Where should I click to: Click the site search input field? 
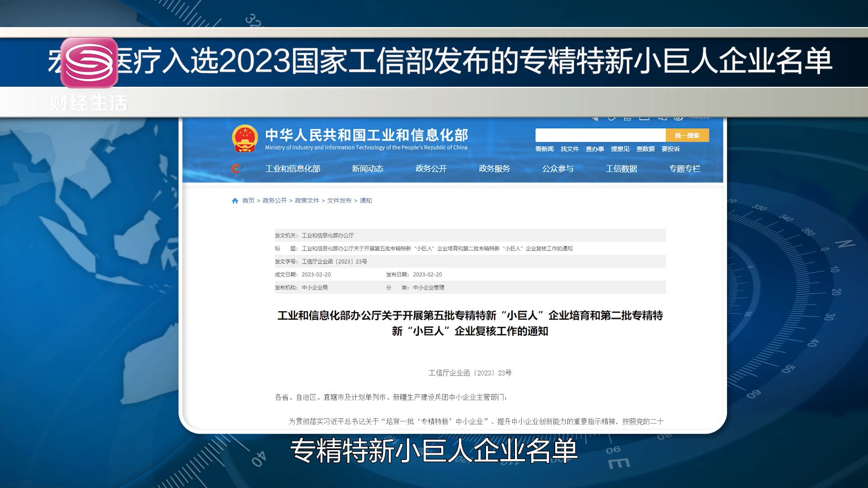click(x=600, y=135)
